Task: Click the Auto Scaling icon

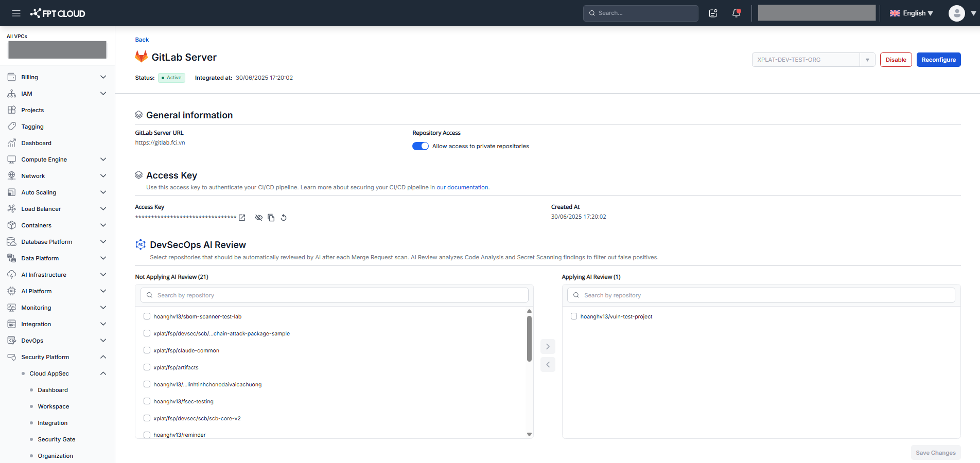Action: [12, 192]
